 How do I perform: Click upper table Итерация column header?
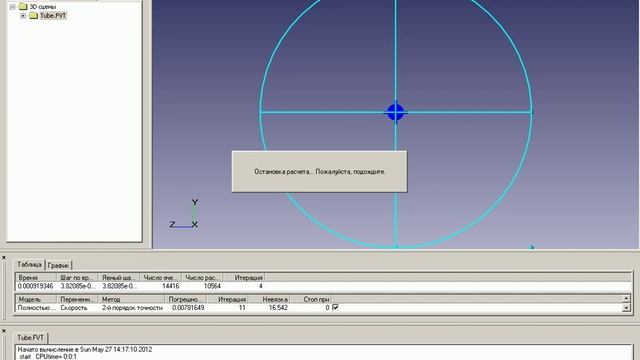click(x=244, y=277)
